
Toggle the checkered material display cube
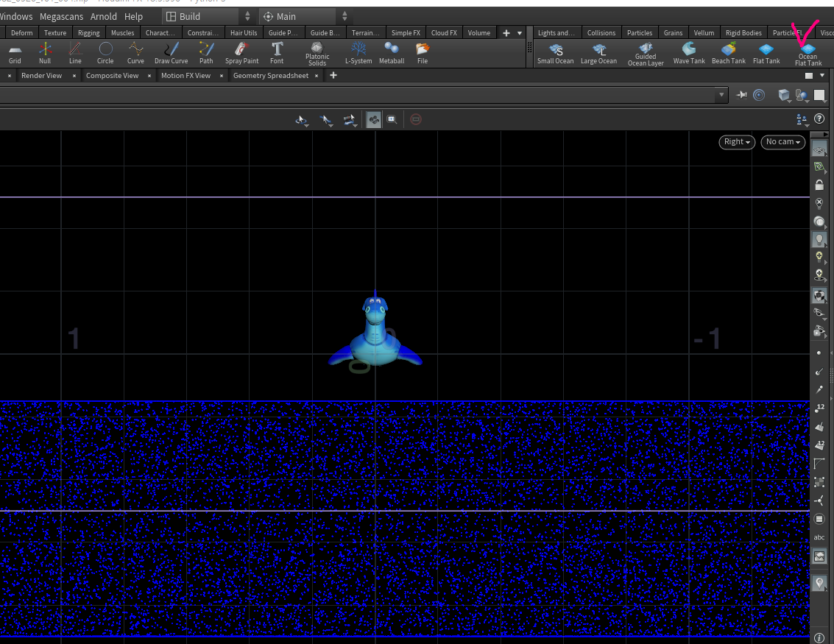[819, 295]
